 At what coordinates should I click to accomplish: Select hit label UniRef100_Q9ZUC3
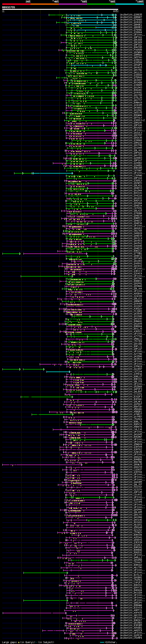pyautogui.click(x=131, y=133)
